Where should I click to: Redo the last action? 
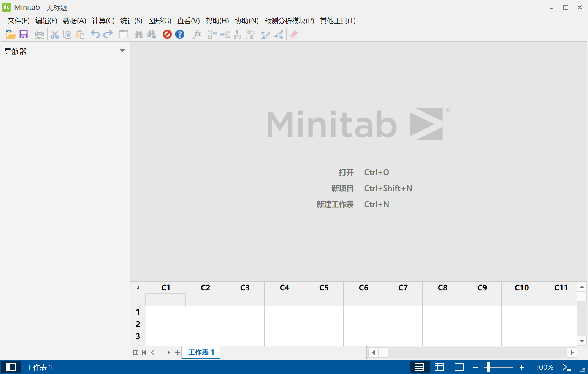pos(108,34)
